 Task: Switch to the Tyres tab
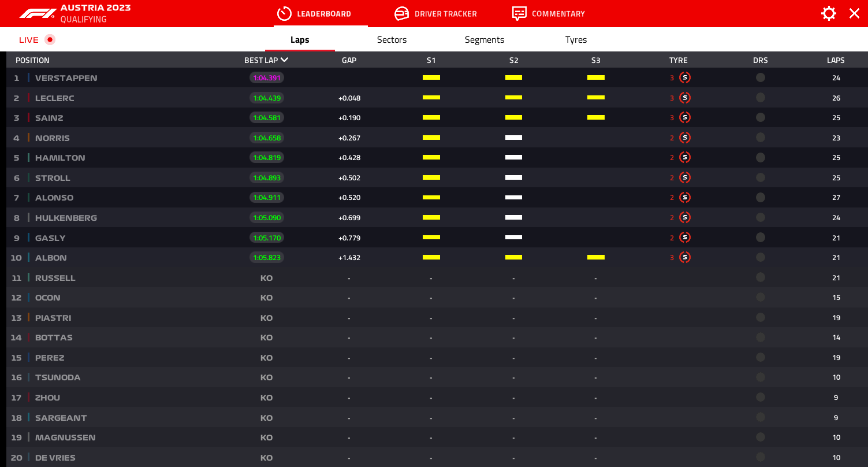click(576, 40)
